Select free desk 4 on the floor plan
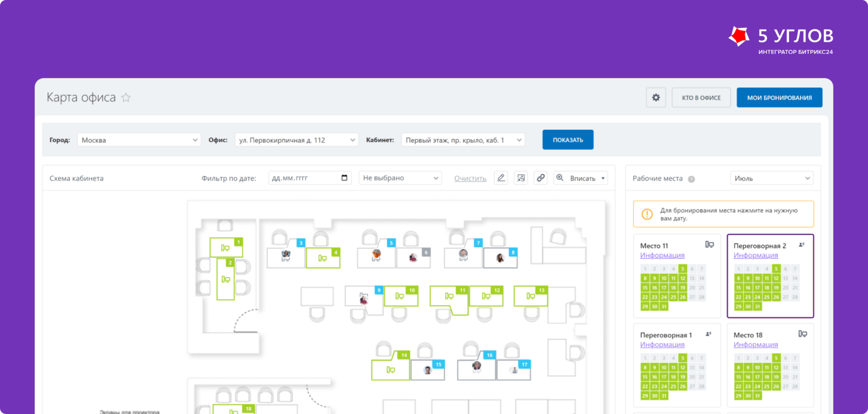The width and height of the screenshot is (868, 414). [322, 258]
